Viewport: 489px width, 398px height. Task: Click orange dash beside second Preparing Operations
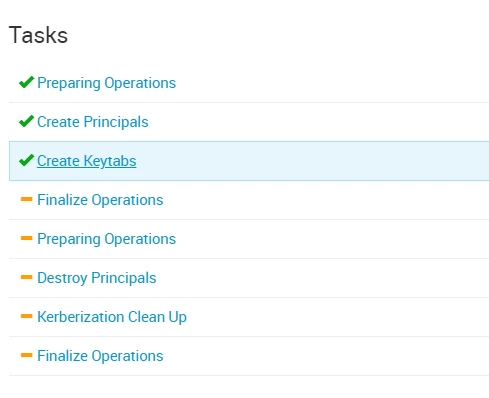(x=26, y=238)
